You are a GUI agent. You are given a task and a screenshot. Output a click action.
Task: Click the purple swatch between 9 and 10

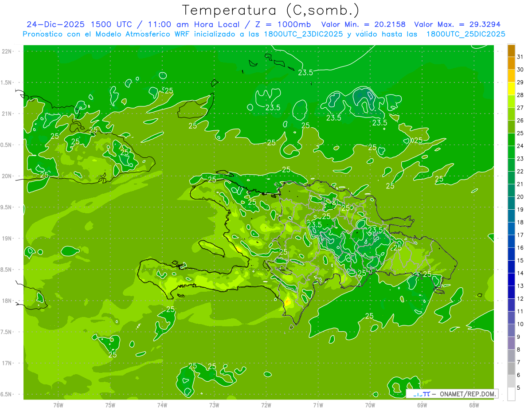click(x=511, y=330)
